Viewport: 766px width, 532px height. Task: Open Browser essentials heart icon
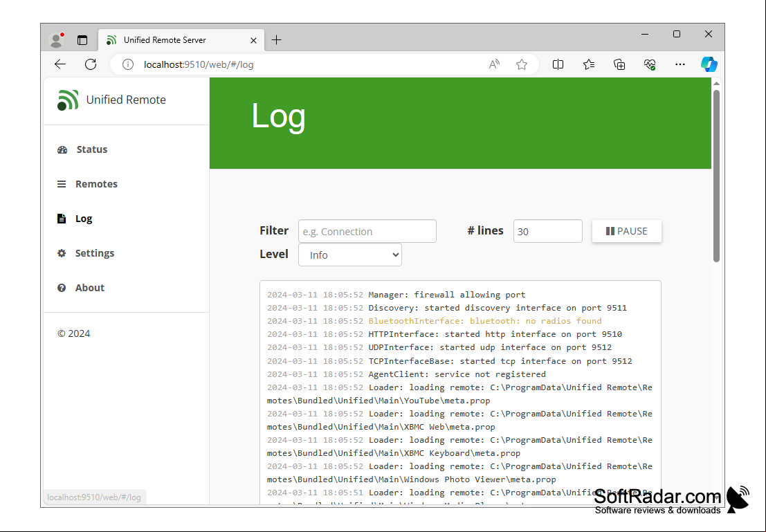[649, 64]
